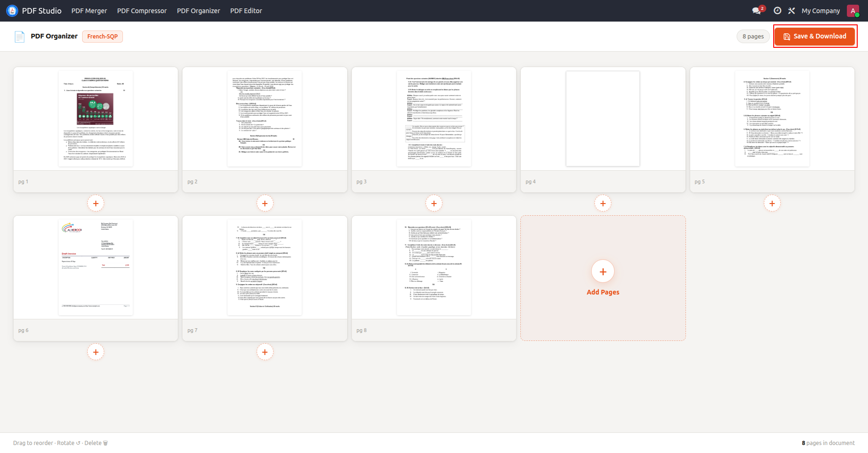
Task: Select page 3 thumbnail
Action: [434, 119]
